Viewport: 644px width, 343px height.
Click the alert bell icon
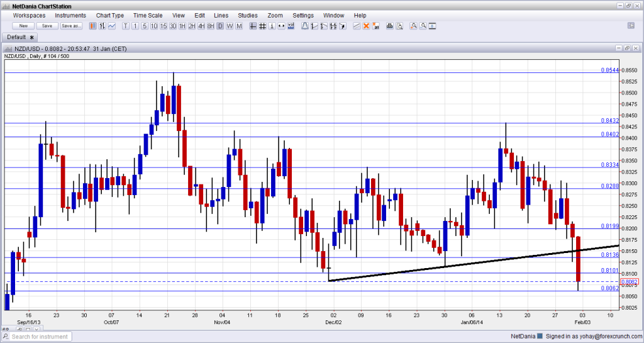click(305, 26)
